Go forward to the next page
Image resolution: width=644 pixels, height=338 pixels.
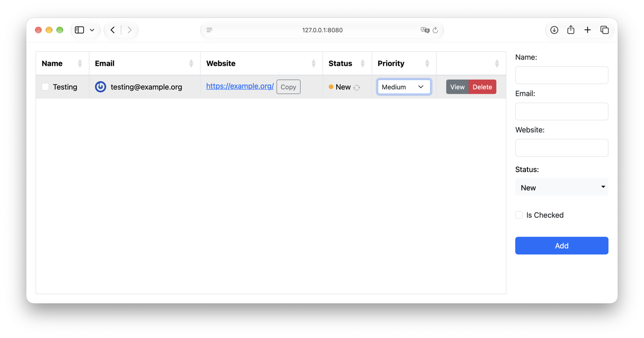point(130,30)
